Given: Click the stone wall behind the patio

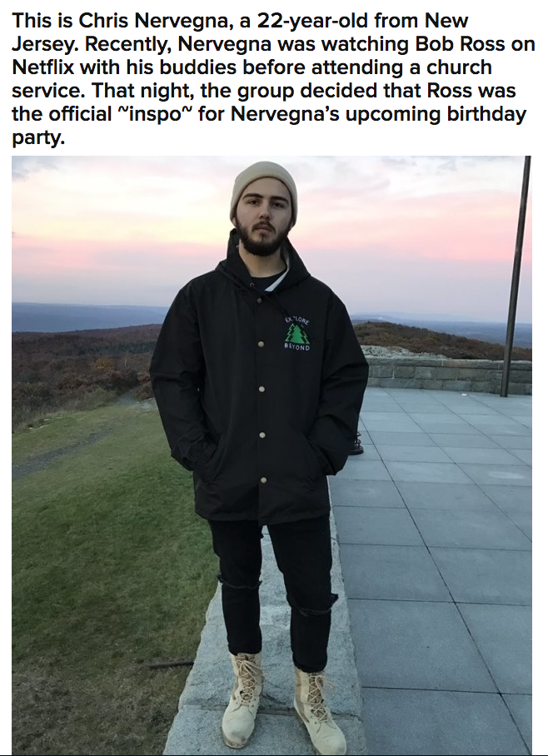Looking at the screenshot, I should (x=449, y=371).
